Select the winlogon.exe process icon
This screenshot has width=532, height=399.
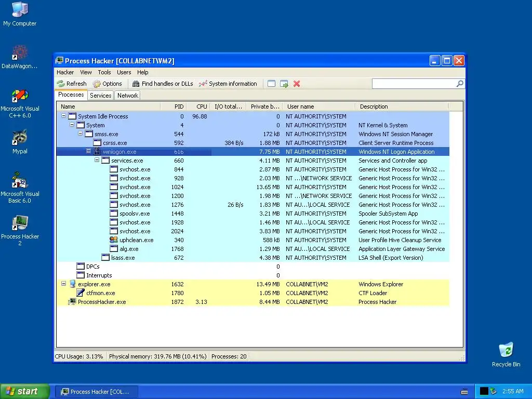[97, 151]
